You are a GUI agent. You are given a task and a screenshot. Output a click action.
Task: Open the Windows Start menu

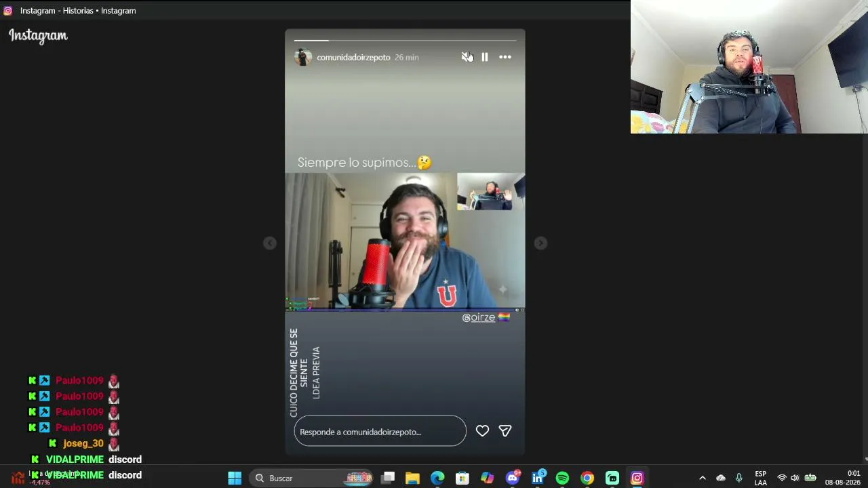[235, 479]
